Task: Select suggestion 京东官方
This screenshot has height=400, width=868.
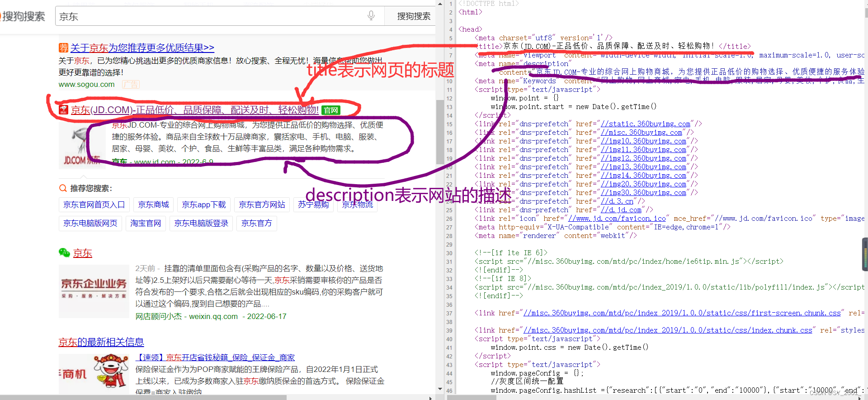Action: coord(257,223)
